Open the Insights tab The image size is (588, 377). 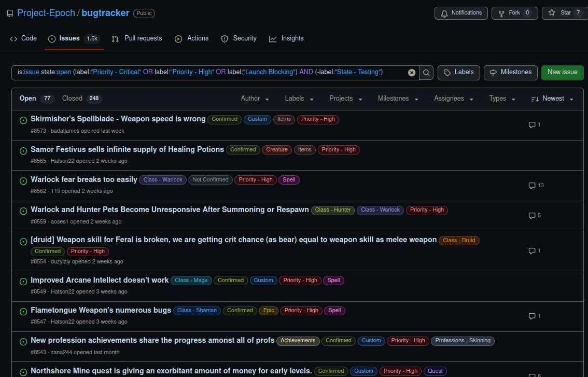(x=287, y=39)
